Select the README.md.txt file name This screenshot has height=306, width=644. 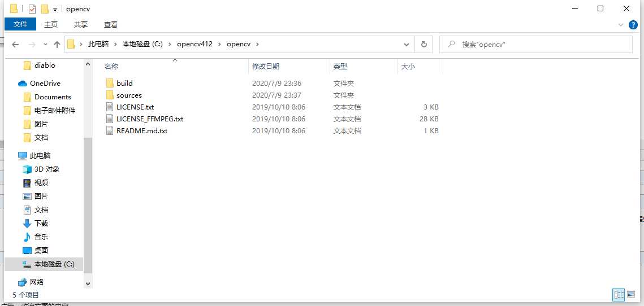[x=142, y=131]
